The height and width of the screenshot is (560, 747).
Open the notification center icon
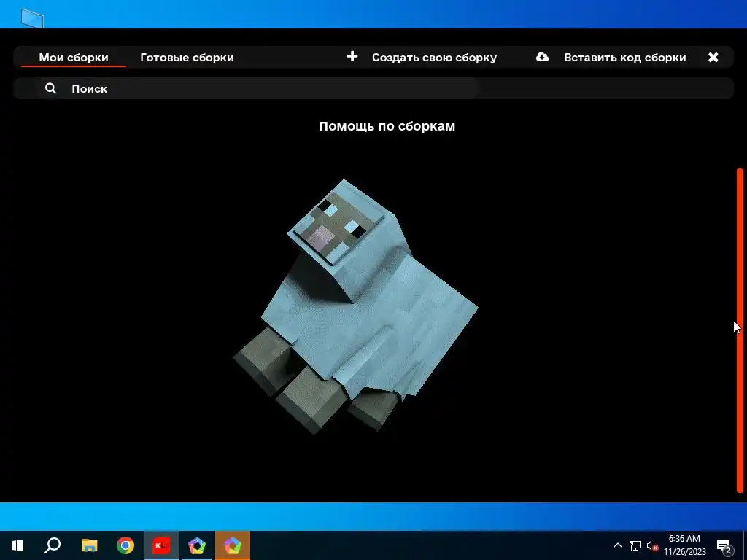(724, 546)
